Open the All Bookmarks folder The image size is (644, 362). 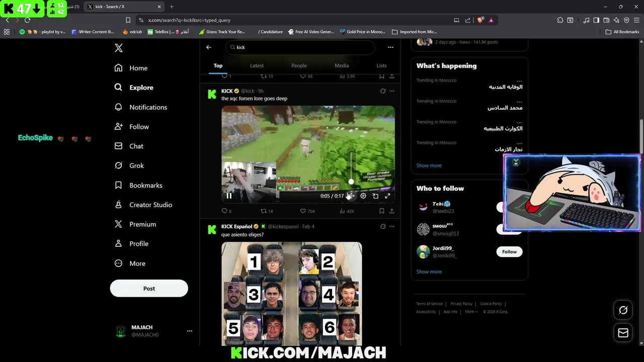coord(622,32)
